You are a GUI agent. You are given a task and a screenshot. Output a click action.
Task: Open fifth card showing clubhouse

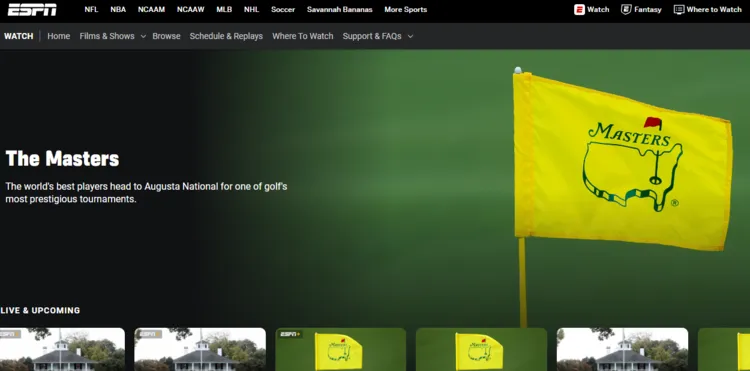622,349
